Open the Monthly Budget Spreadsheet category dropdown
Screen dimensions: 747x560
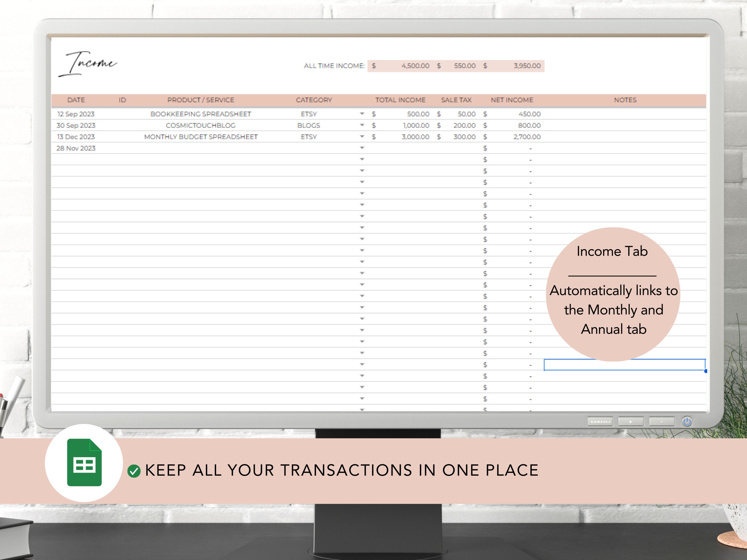pos(362,137)
